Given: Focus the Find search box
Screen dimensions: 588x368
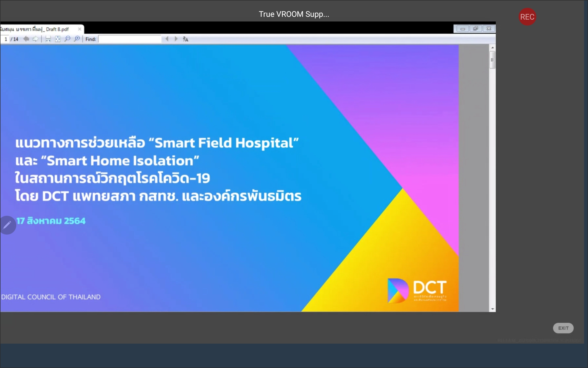Looking at the screenshot, I should pos(130,39).
